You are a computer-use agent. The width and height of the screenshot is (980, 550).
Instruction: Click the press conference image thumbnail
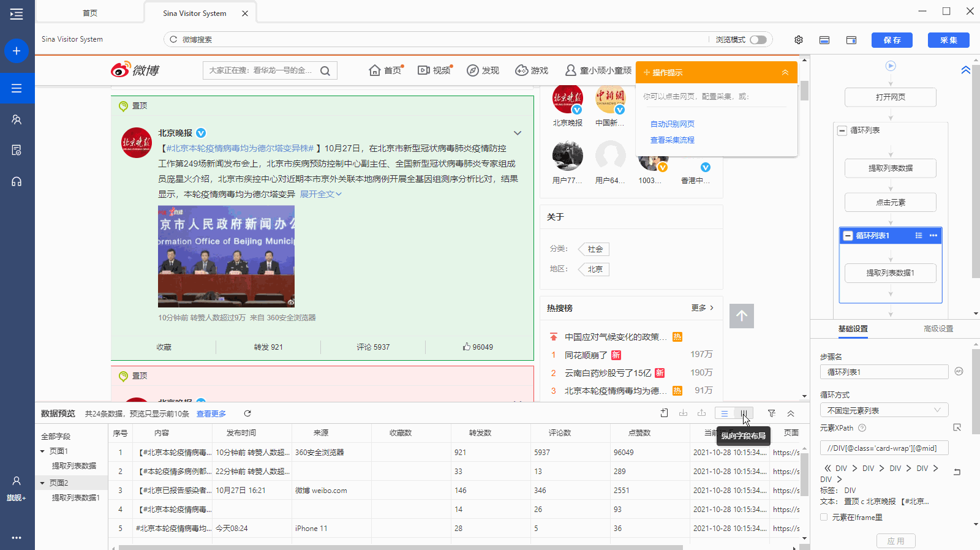coord(226,256)
